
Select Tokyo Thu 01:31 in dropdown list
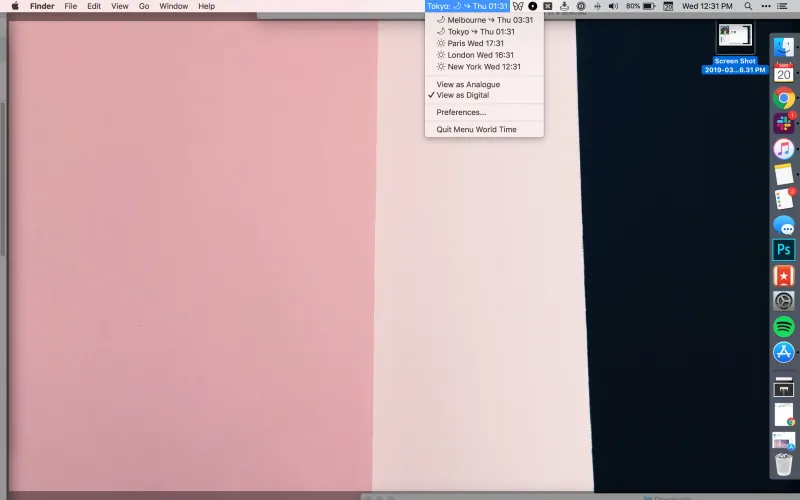tap(484, 32)
